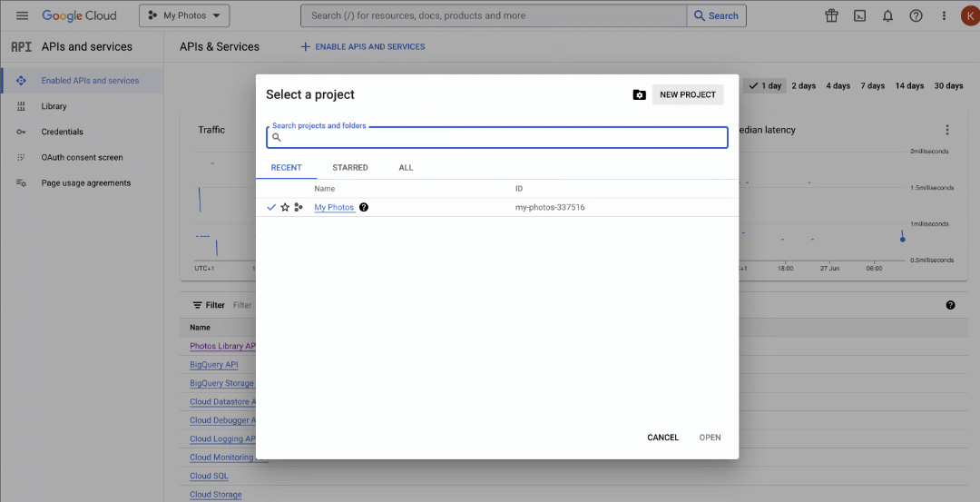Click the Page usage agreements icon
Screen dimensions: 980x502
click(x=21, y=183)
